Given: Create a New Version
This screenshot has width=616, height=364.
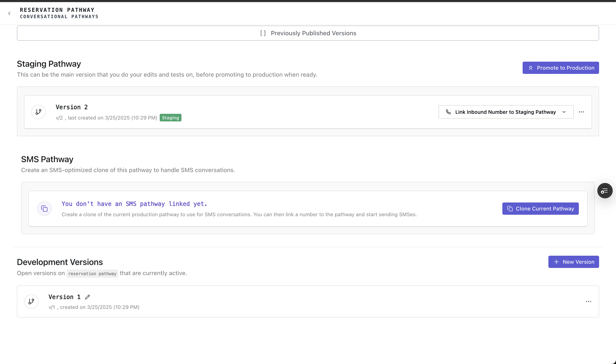Looking at the screenshot, I should 574,262.
